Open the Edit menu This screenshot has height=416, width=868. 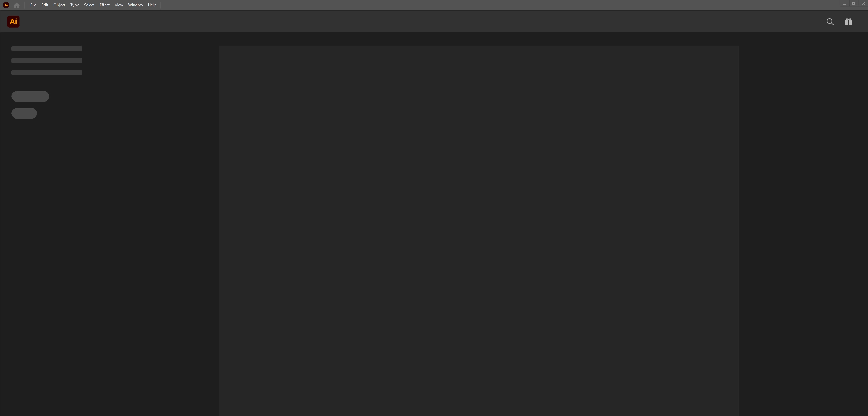44,5
